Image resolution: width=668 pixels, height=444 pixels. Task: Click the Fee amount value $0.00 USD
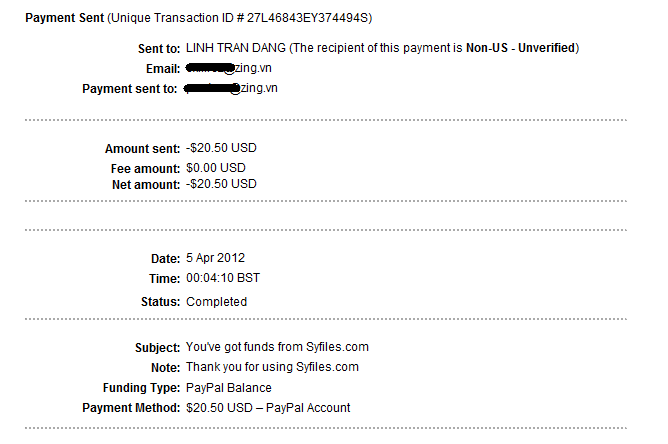coord(215,168)
